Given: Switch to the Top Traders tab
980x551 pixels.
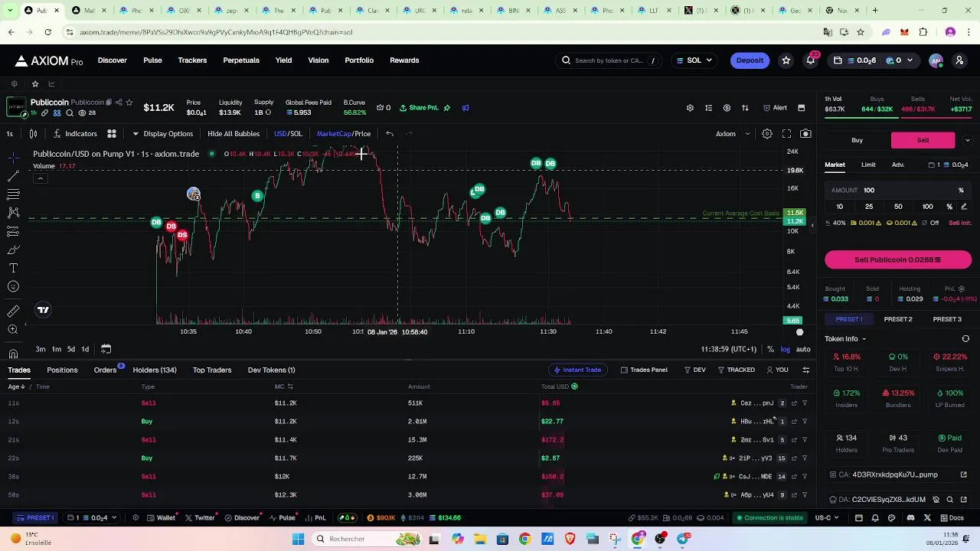Looking at the screenshot, I should point(212,370).
